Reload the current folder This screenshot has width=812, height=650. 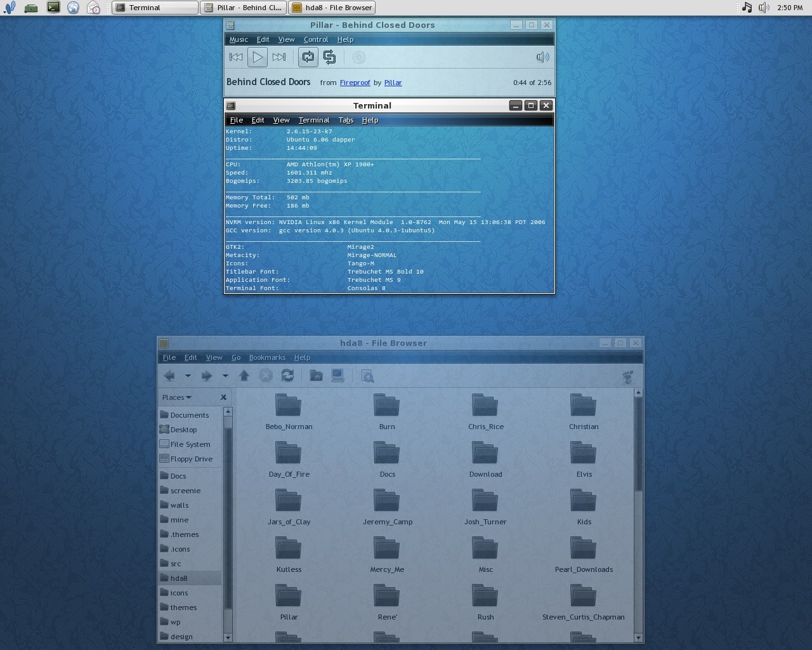(287, 376)
